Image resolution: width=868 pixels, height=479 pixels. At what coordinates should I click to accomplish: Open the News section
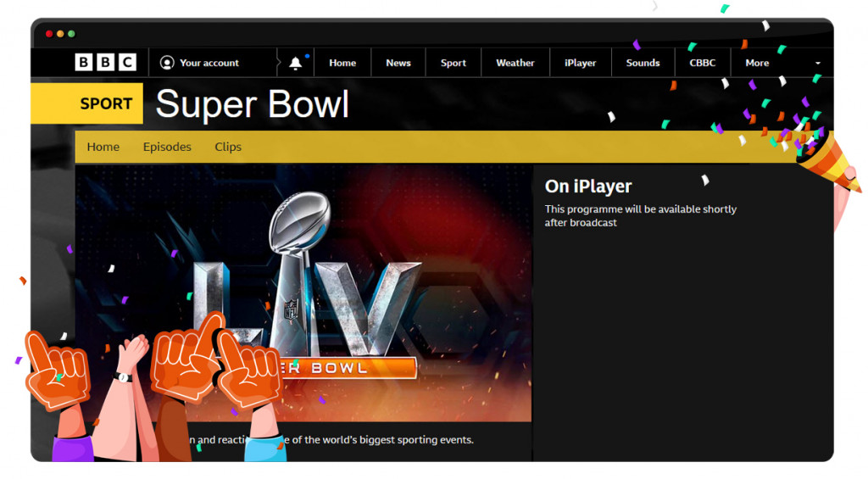click(x=398, y=63)
